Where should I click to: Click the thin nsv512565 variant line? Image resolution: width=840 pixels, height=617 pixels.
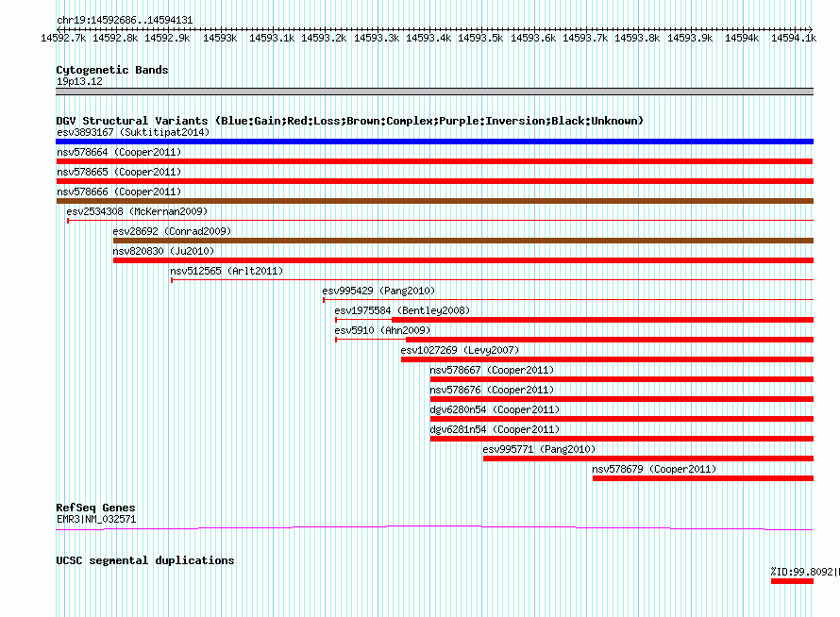coord(492,279)
